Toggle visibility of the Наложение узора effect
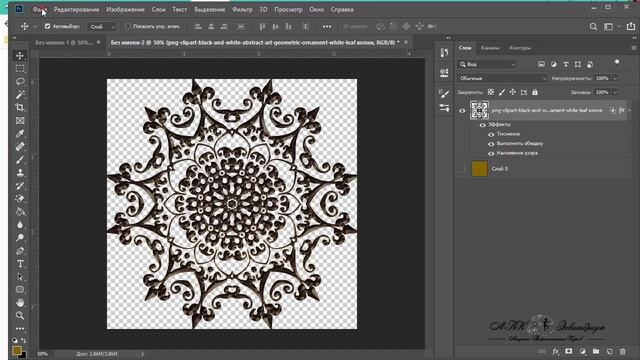This screenshot has width=640, height=360. click(491, 153)
